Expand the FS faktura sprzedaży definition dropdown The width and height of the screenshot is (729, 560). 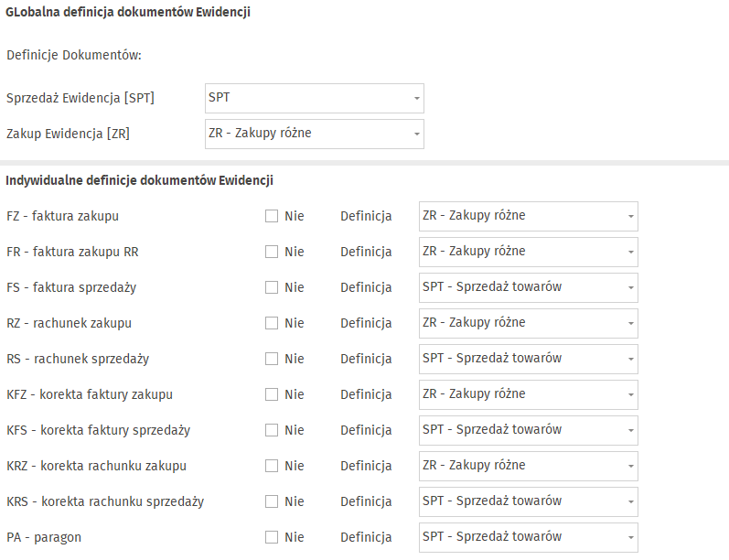click(x=528, y=287)
